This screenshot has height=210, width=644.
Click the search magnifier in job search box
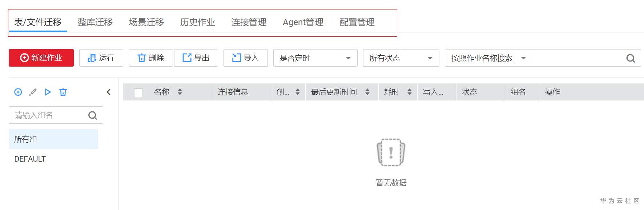[631, 58]
